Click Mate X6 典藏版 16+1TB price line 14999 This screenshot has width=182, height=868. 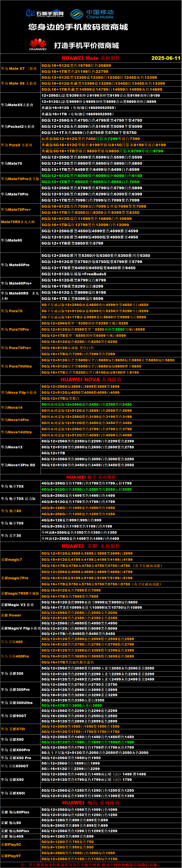pyautogui.click(x=102, y=89)
